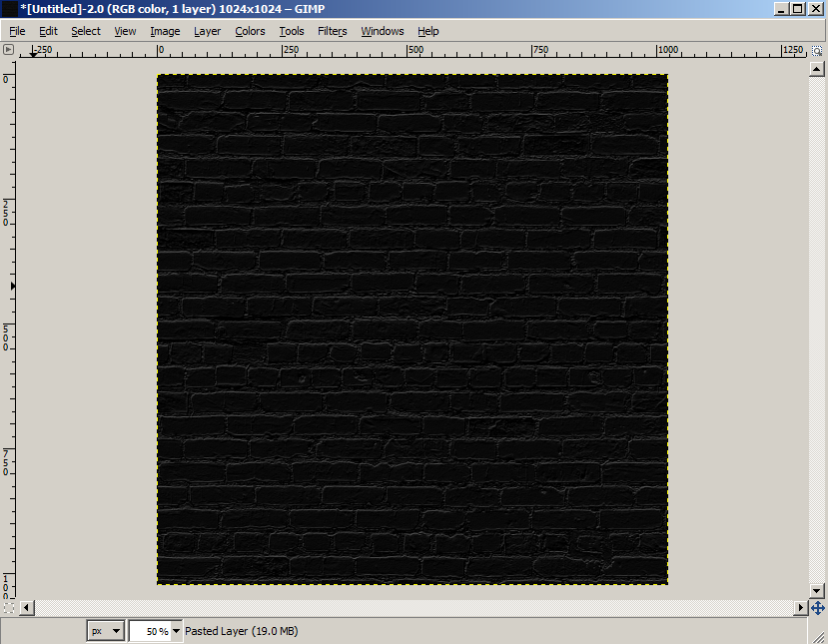Image resolution: width=828 pixels, height=644 pixels.
Task: Open the px unit dropdown
Action: [x=105, y=631]
